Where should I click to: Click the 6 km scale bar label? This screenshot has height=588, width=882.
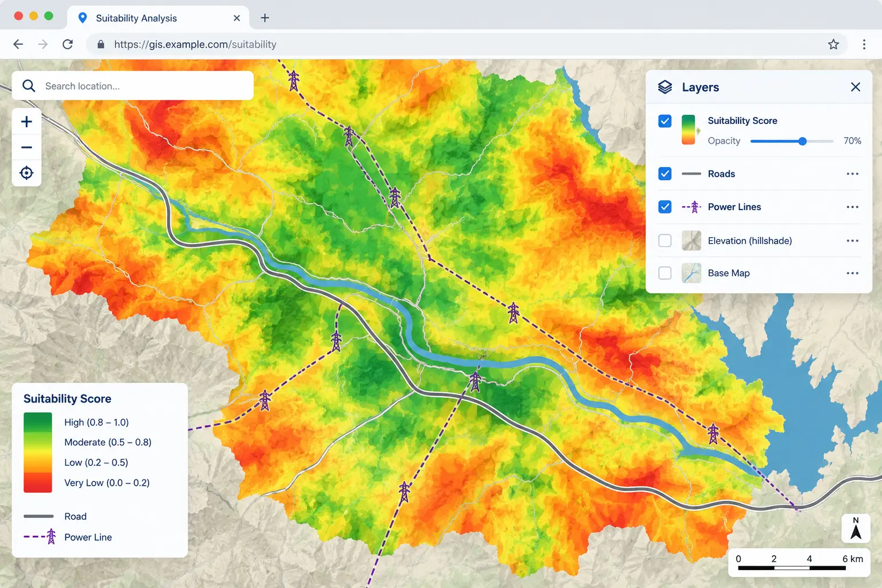[853, 559]
